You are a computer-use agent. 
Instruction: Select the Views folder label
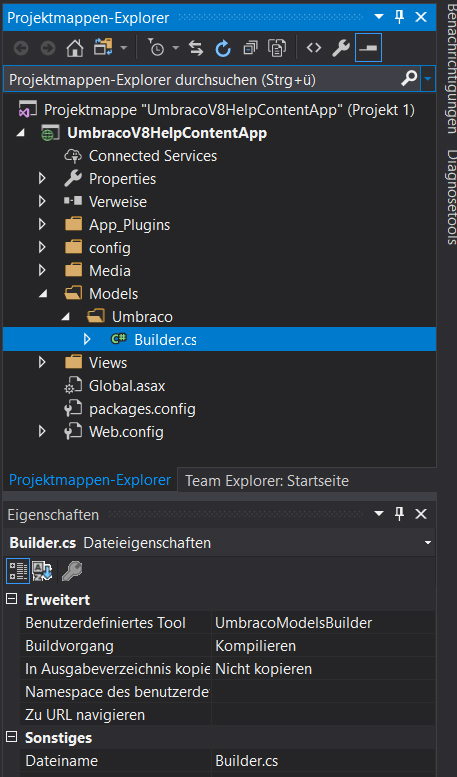108,363
